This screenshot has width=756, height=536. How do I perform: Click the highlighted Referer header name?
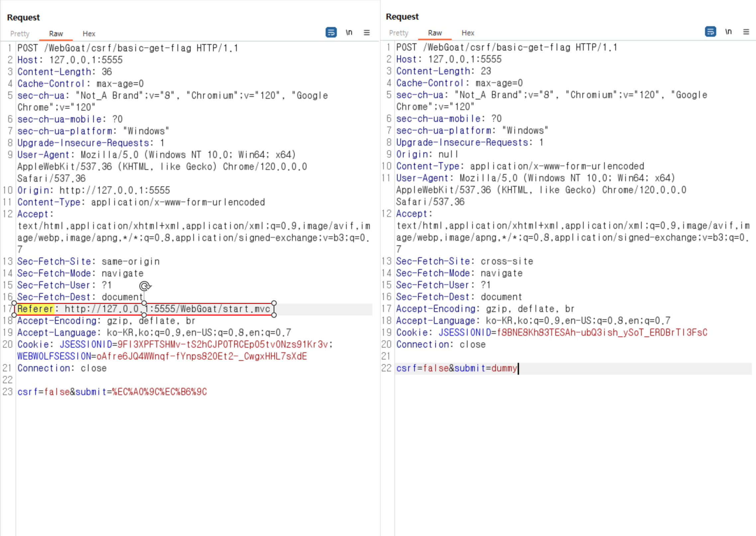pos(35,309)
